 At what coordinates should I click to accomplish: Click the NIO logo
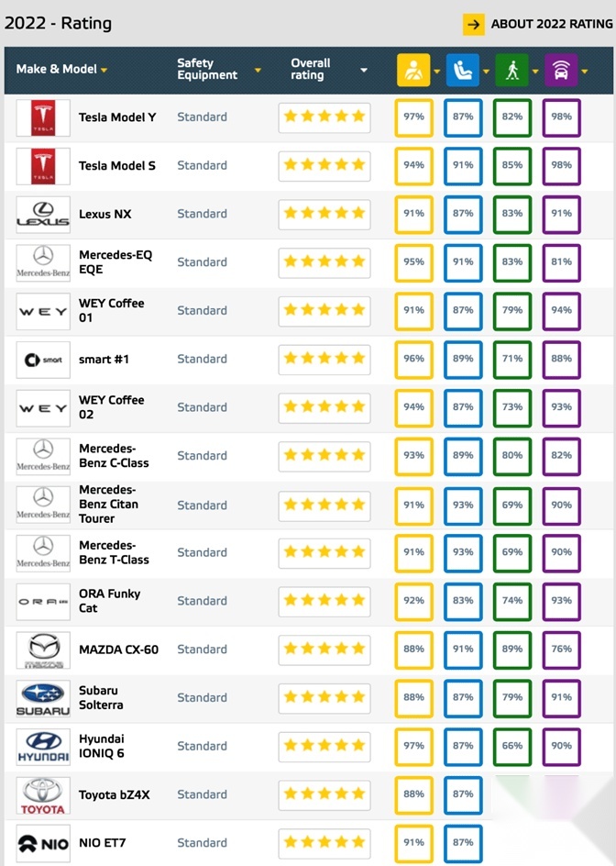(43, 843)
